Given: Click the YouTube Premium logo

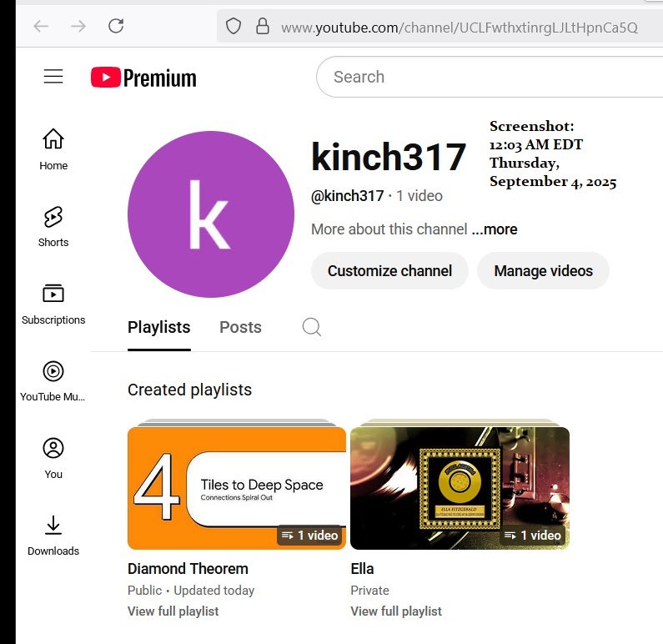Looking at the screenshot, I should click(x=143, y=78).
